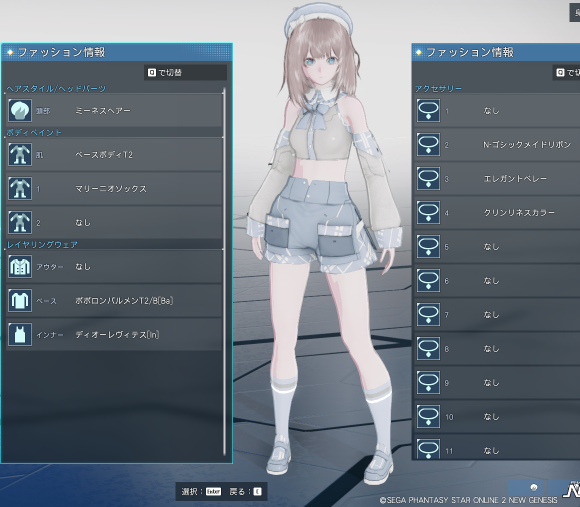The image size is (580, 507).
Task: Select accessory 5 なし row
Action: [497, 247]
